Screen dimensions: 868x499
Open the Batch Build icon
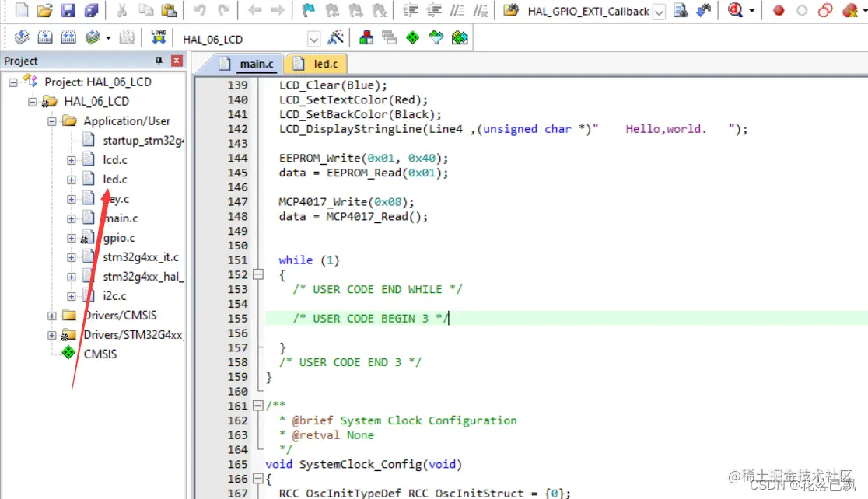[92, 37]
